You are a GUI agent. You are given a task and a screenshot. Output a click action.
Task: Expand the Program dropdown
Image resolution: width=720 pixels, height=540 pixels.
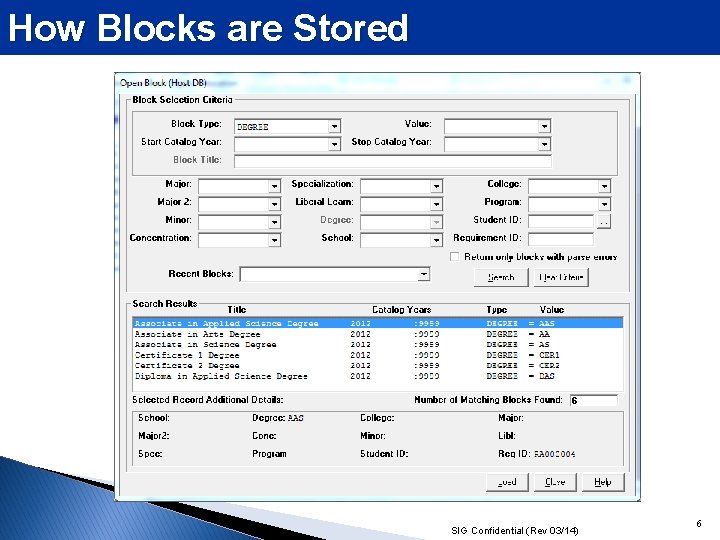[604, 204]
